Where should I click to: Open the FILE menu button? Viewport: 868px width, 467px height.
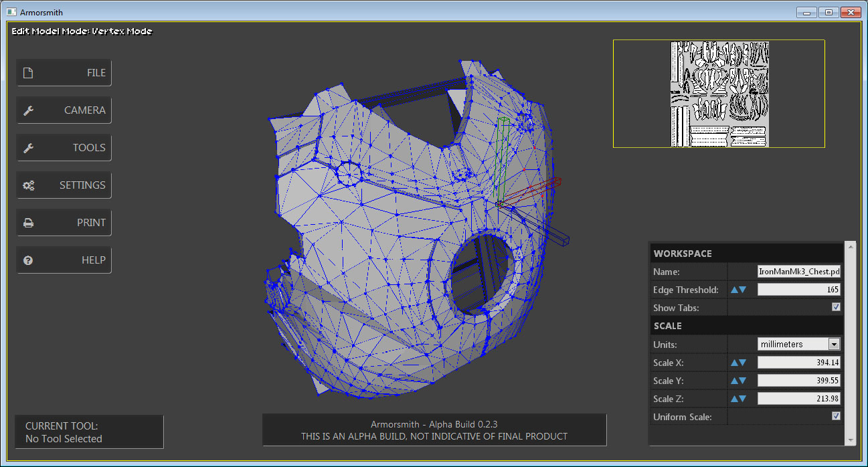64,73
